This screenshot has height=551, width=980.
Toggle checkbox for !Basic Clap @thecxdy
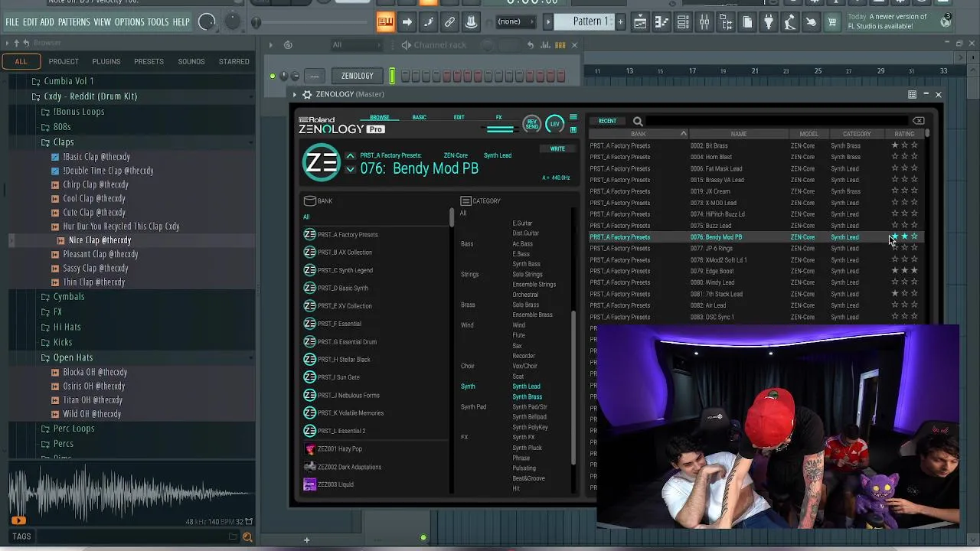click(x=55, y=157)
